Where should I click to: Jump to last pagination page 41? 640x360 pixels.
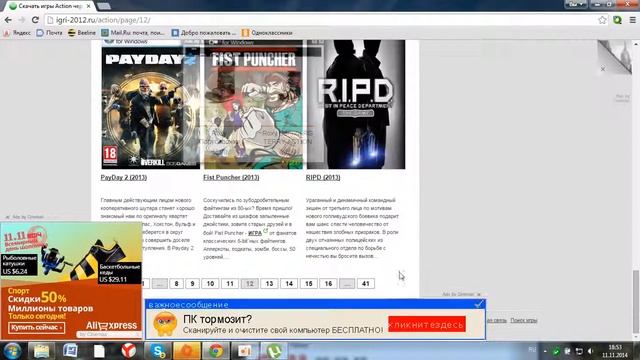tap(366, 284)
